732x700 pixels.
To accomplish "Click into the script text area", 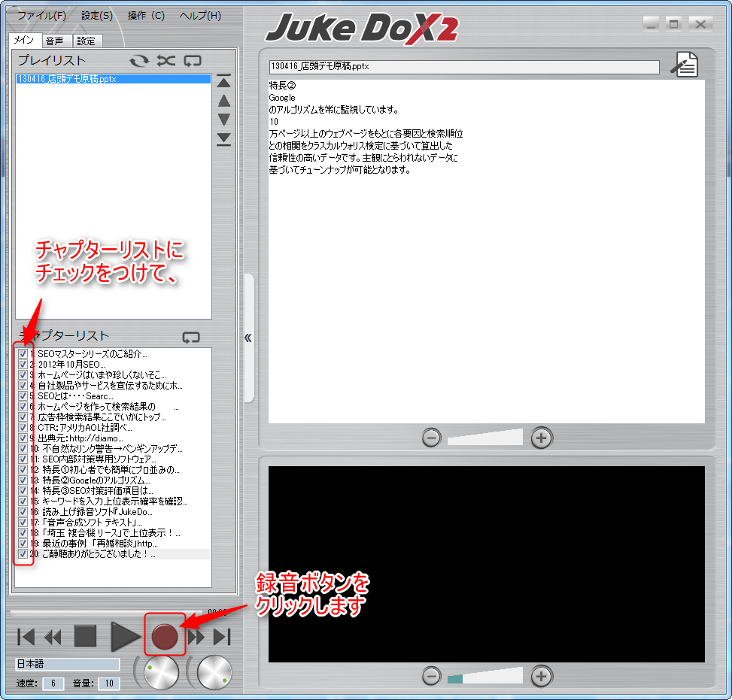I will (x=487, y=251).
